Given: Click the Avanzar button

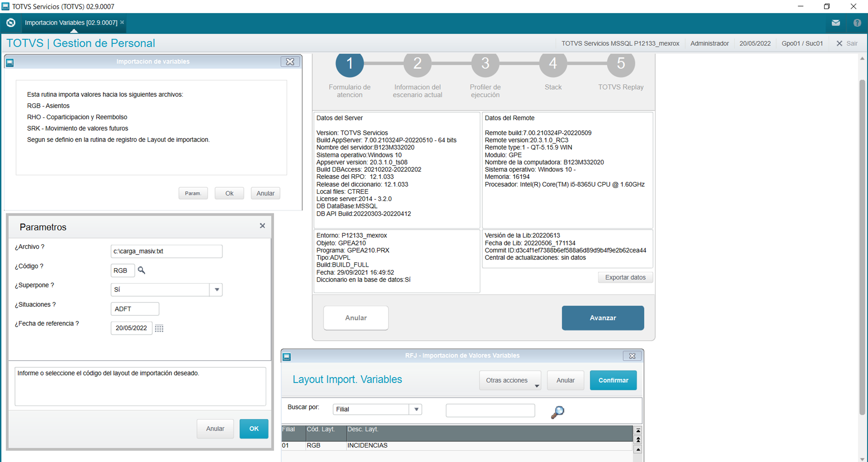Looking at the screenshot, I should [603, 318].
